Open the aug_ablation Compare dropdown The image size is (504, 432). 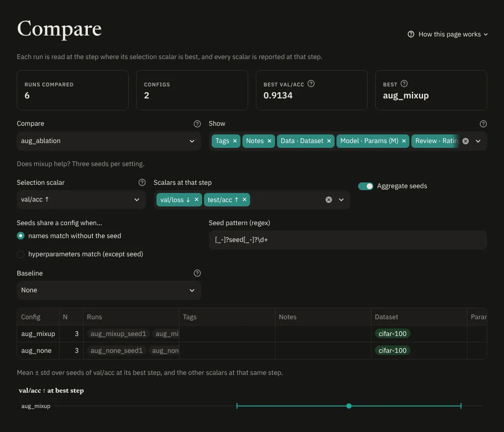(x=108, y=141)
